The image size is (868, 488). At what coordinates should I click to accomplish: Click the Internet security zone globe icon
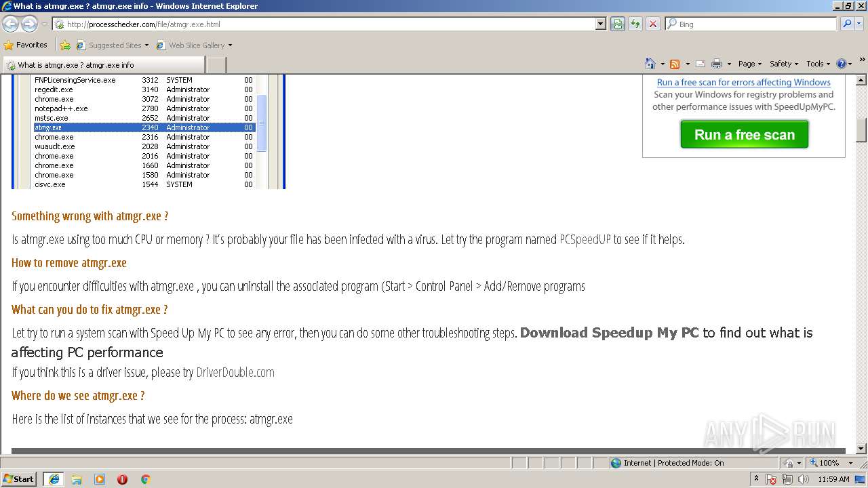(616, 463)
